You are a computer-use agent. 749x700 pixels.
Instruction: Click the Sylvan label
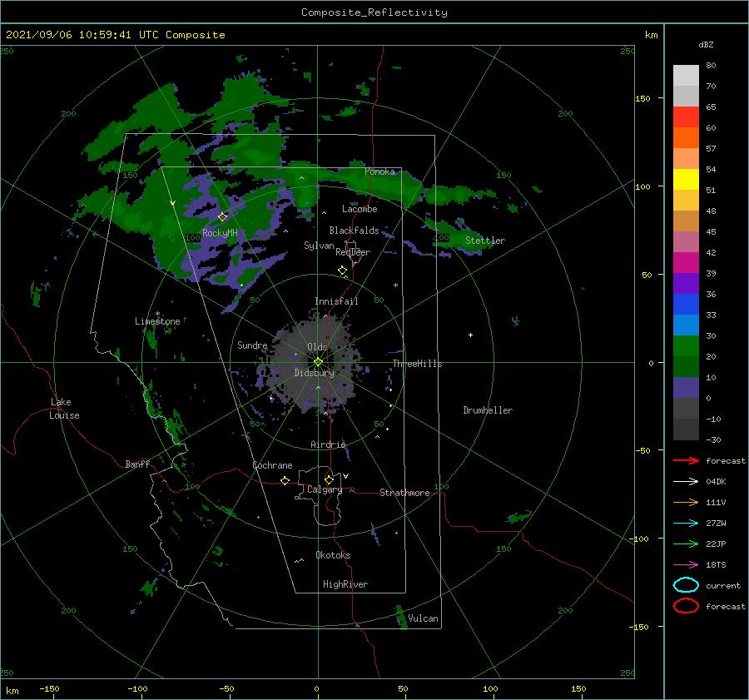point(319,245)
